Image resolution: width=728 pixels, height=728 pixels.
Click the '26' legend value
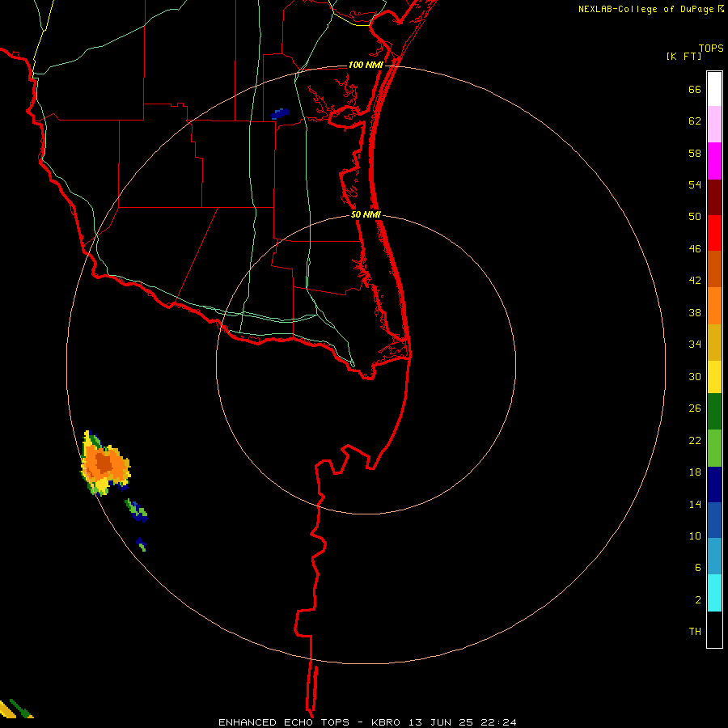695,408
